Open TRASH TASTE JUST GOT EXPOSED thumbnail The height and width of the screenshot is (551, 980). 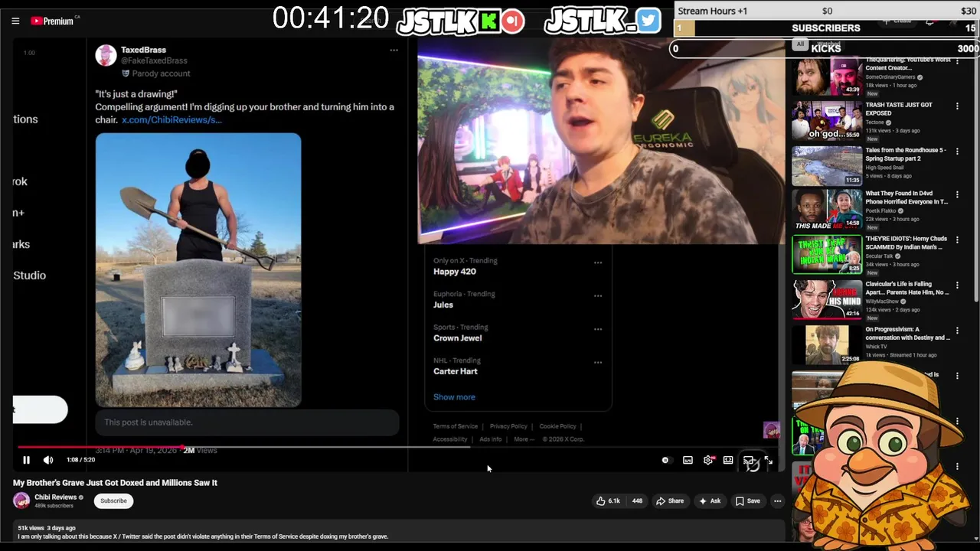827,120
